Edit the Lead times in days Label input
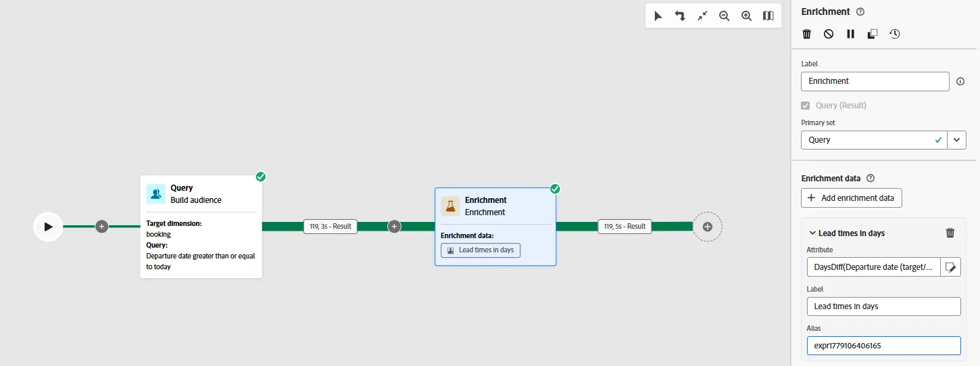Image resolution: width=980 pixels, height=366 pixels. [x=883, y=306]
